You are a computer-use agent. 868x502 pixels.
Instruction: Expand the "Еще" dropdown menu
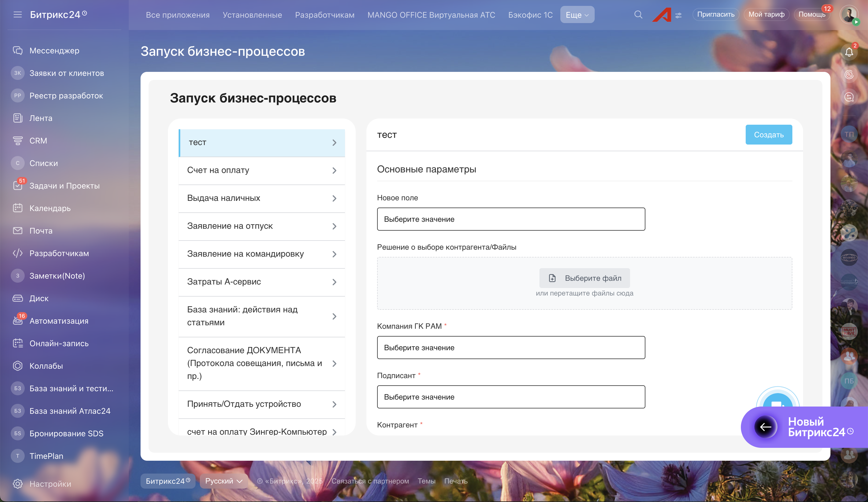tap(577, 15)
